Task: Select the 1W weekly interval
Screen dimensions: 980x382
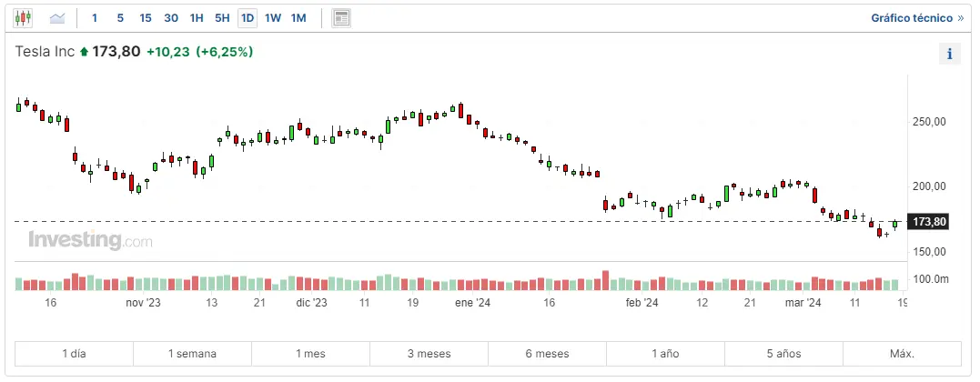Action: coord(273,17)
